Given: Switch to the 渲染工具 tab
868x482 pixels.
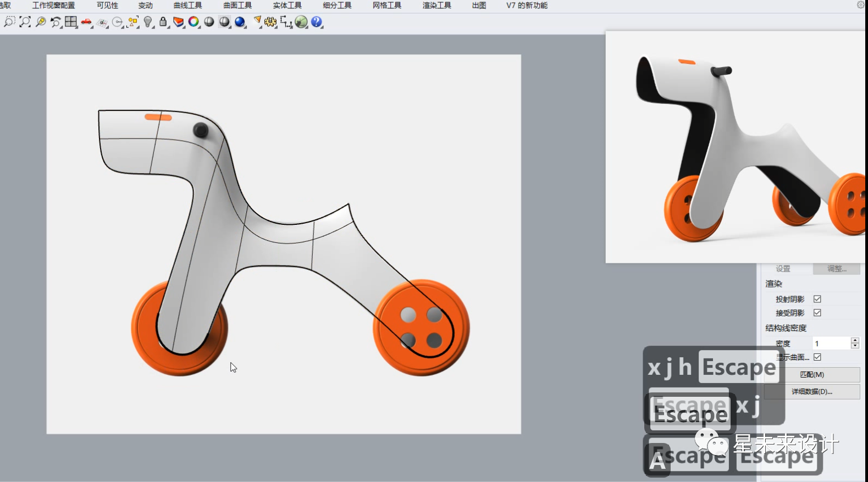Looking at the screenshot, I should click(437, 5).
